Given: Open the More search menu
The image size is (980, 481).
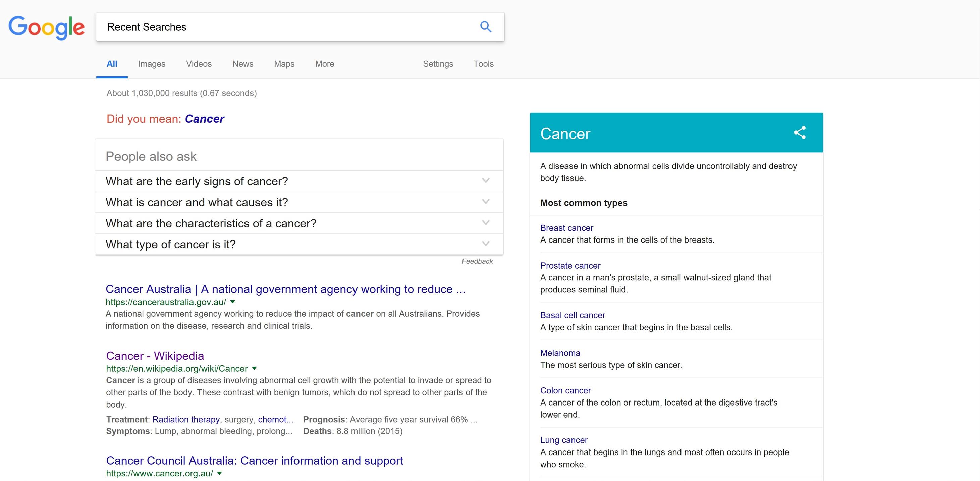Looking at the screenshot, I should tap(325, 64).
